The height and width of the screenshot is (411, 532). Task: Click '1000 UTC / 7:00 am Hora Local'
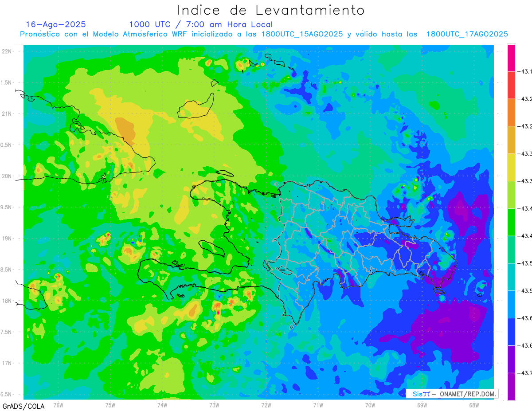point(201,24)
